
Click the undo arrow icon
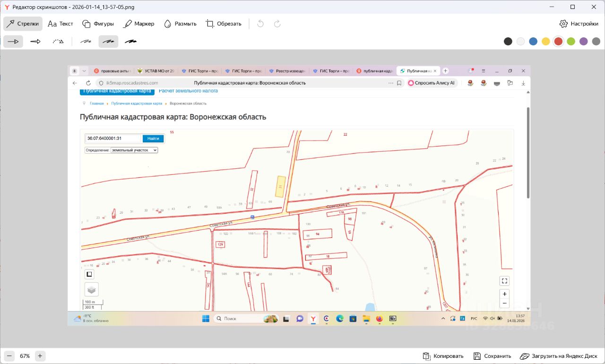pyautogui.click(x=260, y=24)
